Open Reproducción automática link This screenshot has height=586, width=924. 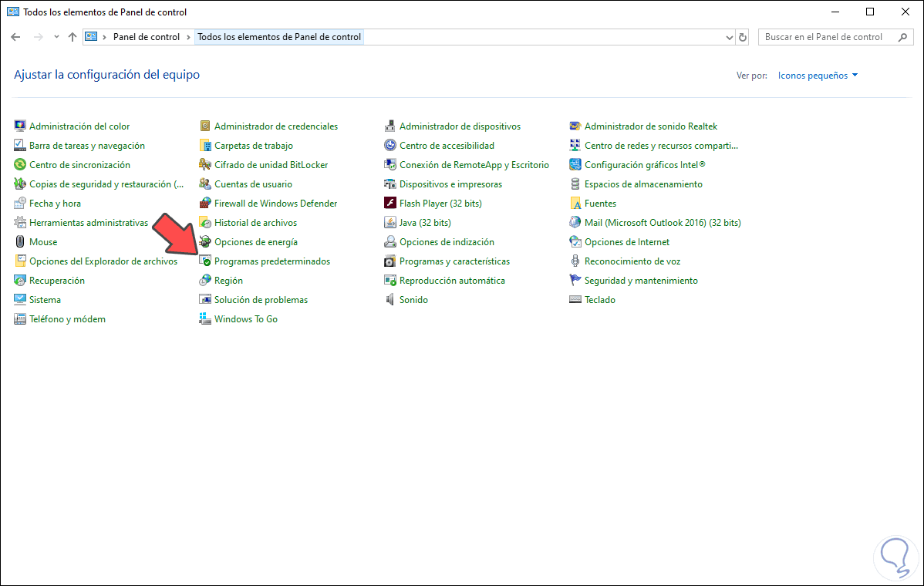[x=452, y=281]
